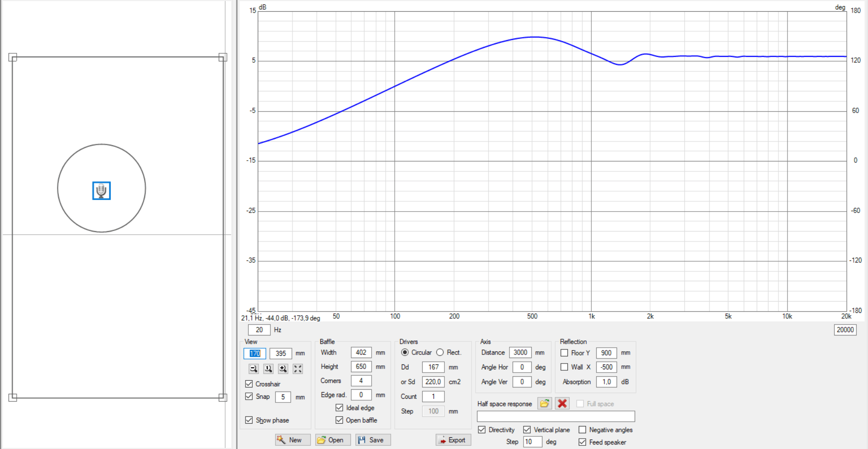Uncheck the Open baffle option
The height and width of the screenshot is (449, 868).
click(340, 420)
